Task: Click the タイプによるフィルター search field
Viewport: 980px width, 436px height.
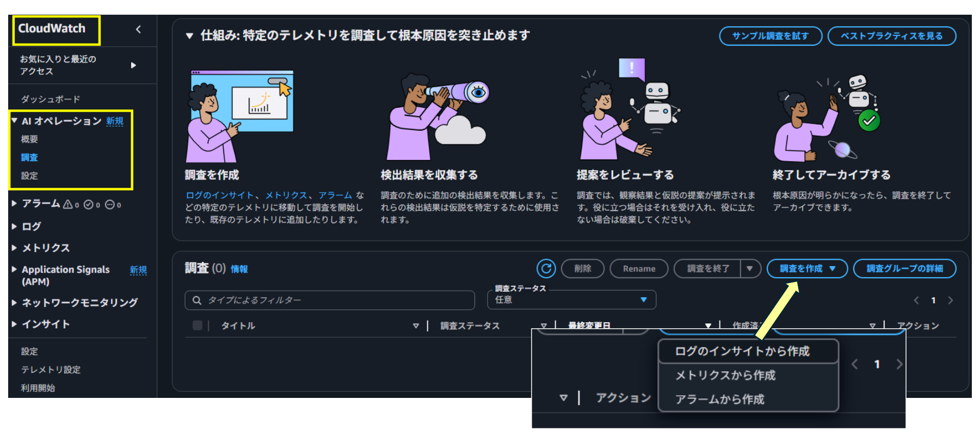Action: tap(330, 300)
